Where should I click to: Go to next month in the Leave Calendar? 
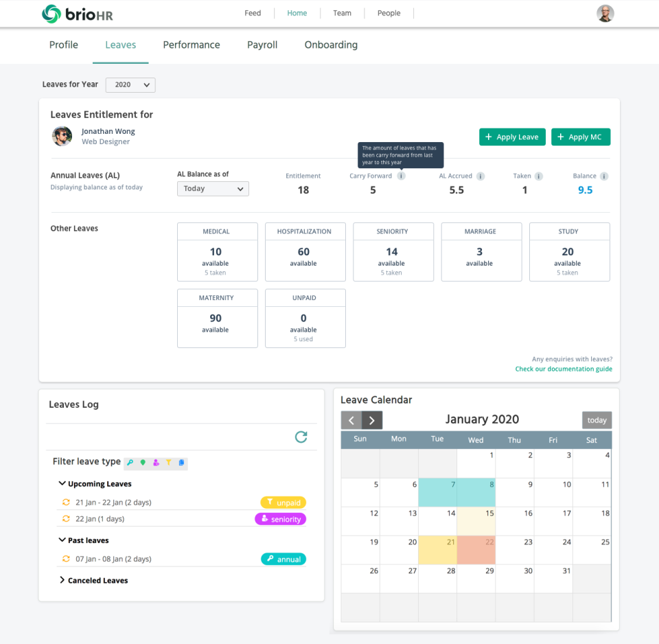point(371,419)
